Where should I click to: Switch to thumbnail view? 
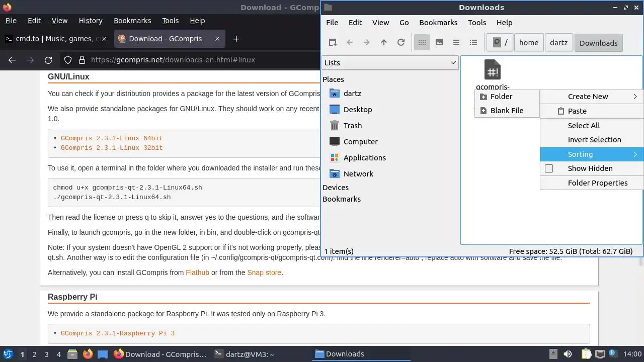click(x=439, y=43)
